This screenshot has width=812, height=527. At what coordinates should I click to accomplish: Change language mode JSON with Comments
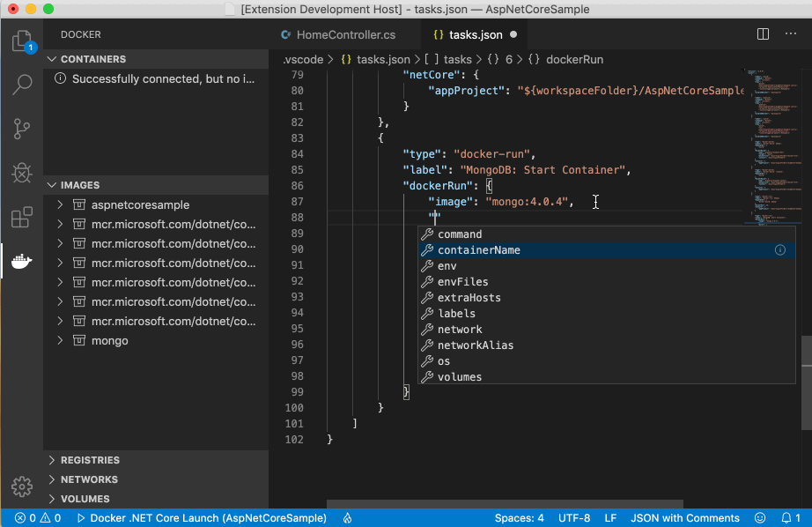tap(684, 517)
